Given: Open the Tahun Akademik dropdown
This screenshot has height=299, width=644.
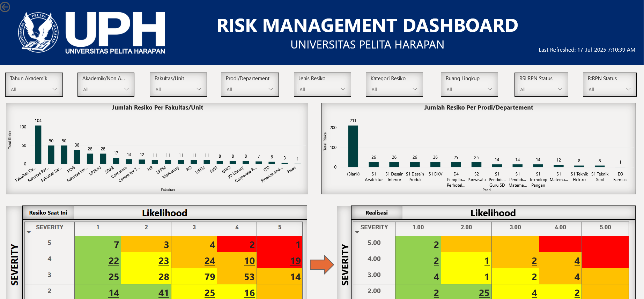Looking at the screenshot, I should pyautogui.click(x=34, y=89).
